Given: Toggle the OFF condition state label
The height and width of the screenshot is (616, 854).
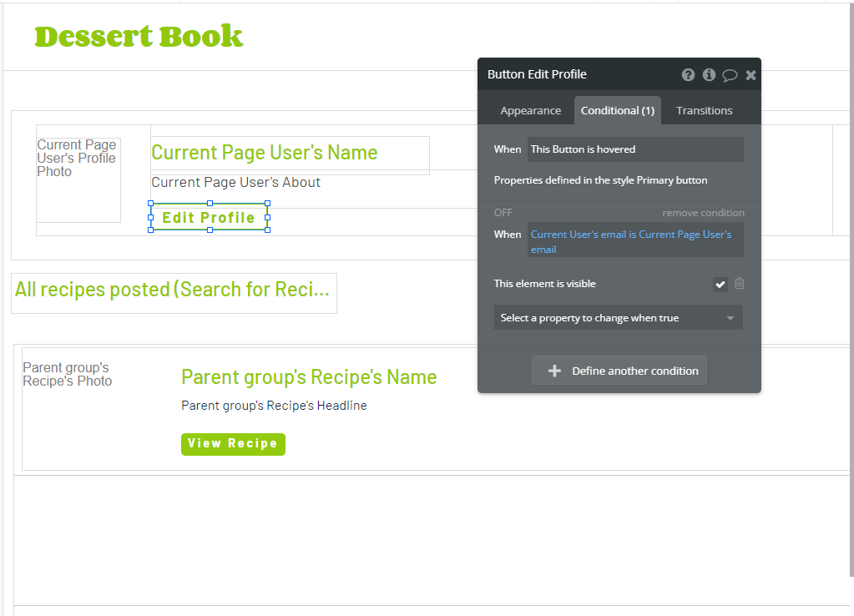Looking at the screenshot, I should pos(503,212).
